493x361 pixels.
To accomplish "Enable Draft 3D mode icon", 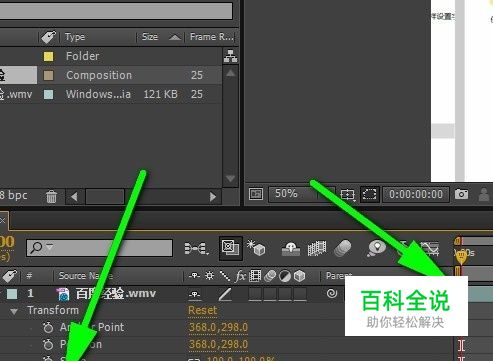I will coord(256,248).
